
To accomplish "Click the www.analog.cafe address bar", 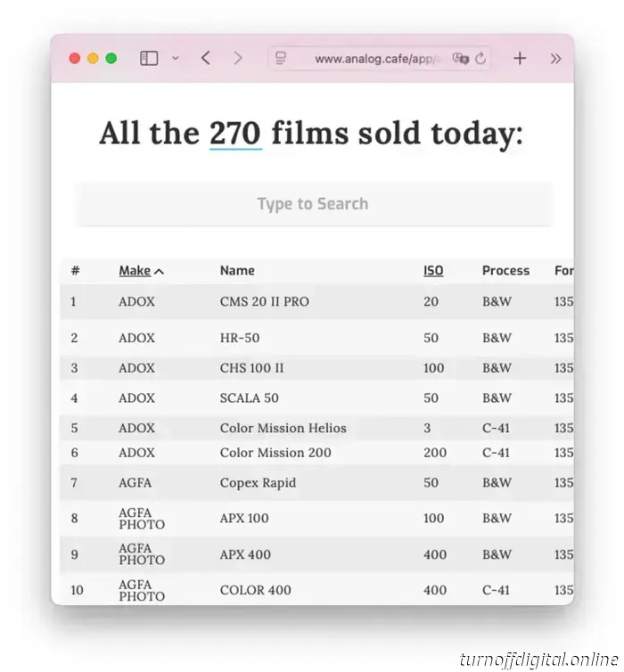I will pos(379,58).
